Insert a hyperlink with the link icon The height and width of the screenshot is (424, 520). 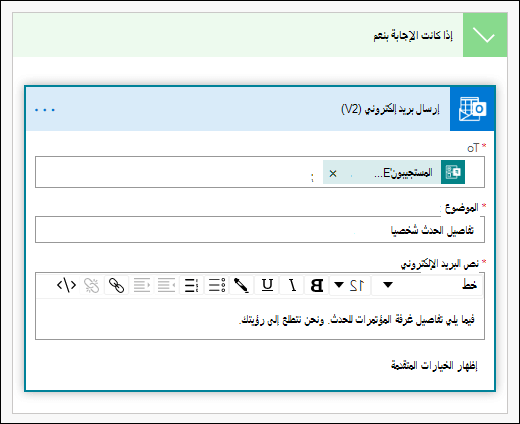point(117,285)
